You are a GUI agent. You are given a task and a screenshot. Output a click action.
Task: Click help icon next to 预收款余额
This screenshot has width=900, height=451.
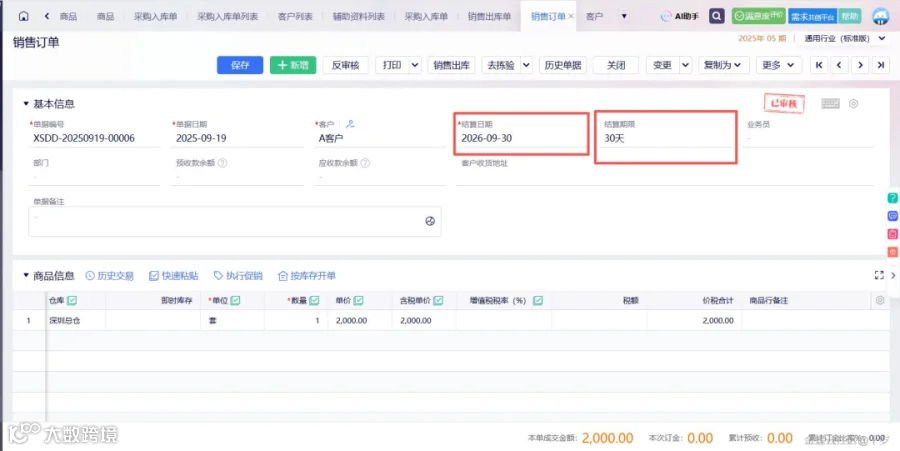222,163
